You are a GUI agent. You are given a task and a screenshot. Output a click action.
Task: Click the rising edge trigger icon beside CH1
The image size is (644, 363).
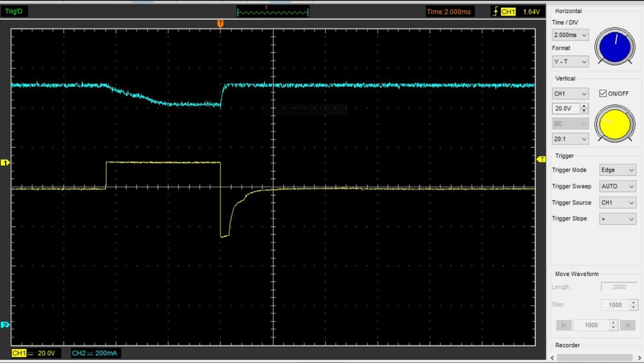tap(495, 12)
